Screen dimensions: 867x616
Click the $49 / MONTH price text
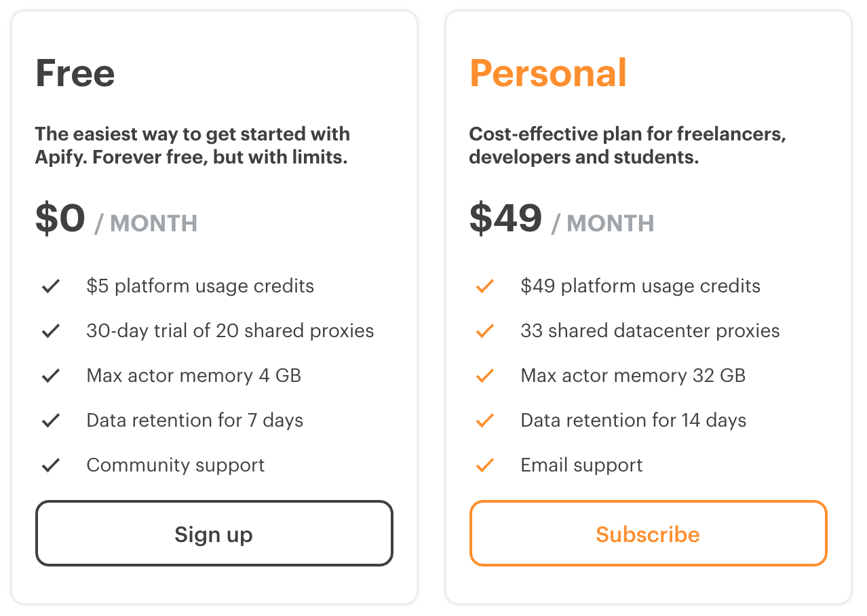pos(562,219)
